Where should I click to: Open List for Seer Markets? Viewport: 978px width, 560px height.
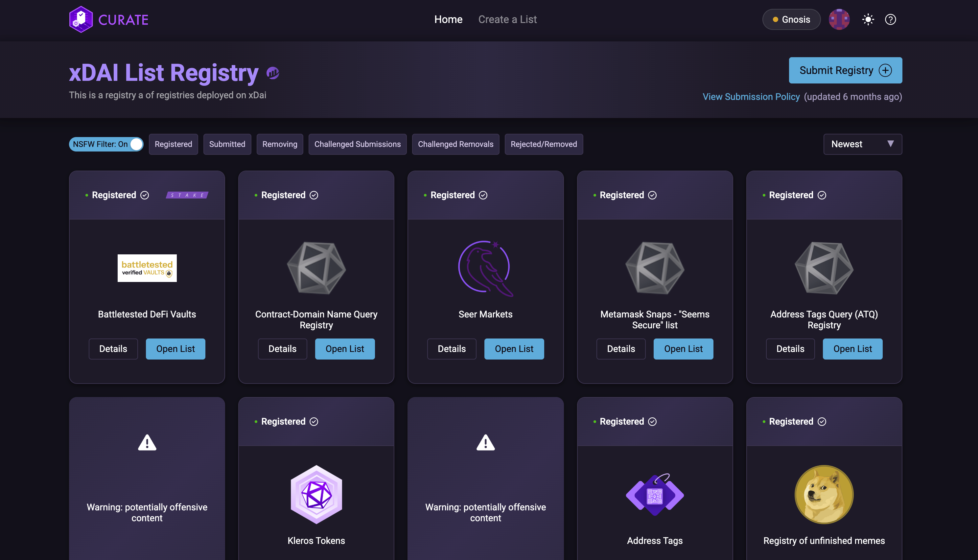tap(514, 349)
